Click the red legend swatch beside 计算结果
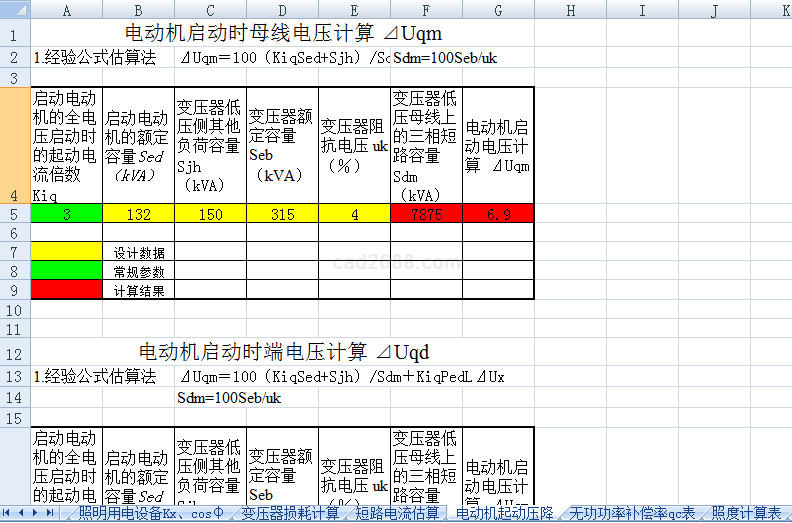The image size is (792, 523). pos(66,290)
